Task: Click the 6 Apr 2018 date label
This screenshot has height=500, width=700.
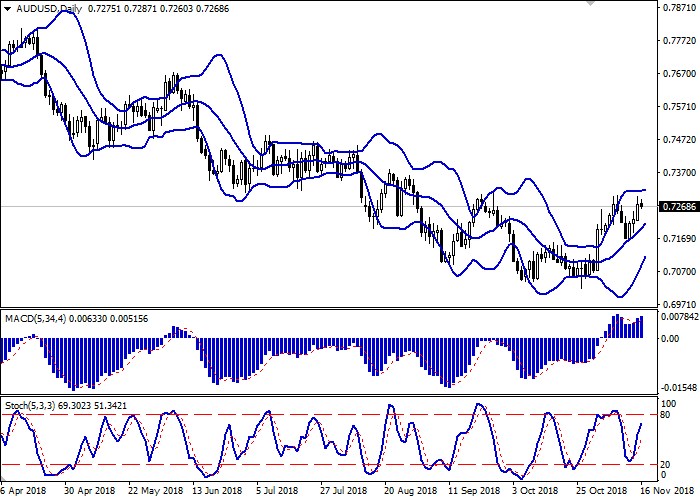Action: click(23, 491)
